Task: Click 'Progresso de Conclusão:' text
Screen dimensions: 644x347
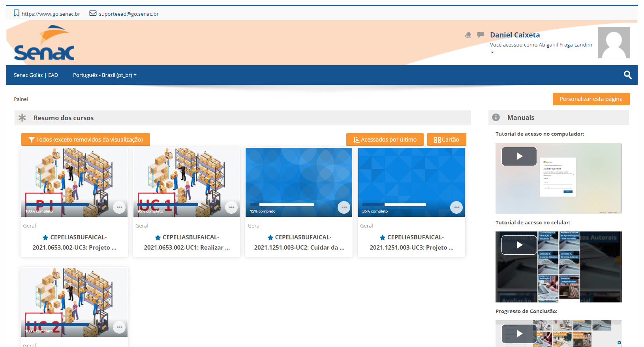Action: point(526,311)
